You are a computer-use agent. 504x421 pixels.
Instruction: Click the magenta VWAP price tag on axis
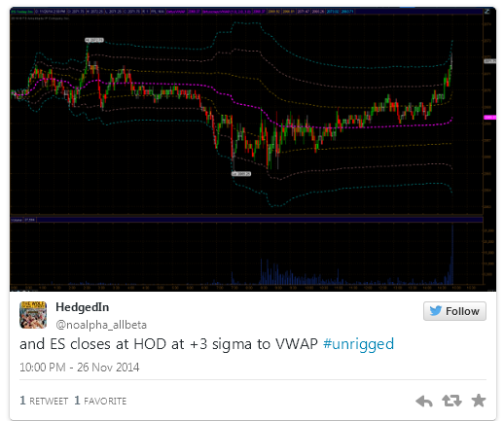click(x=489, y=118)
